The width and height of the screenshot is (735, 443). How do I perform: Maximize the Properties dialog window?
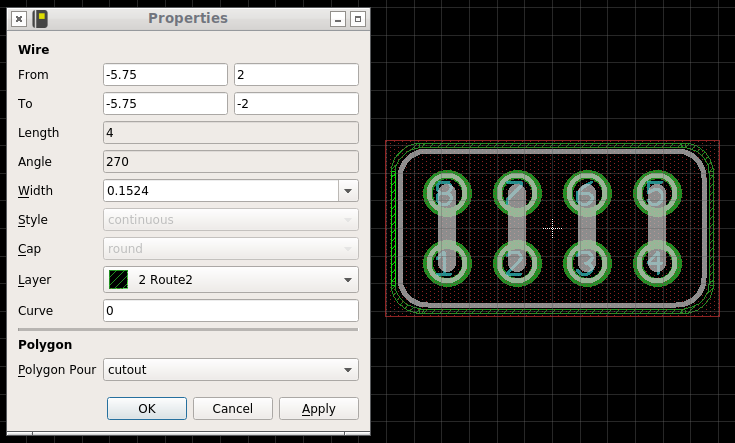358,19
